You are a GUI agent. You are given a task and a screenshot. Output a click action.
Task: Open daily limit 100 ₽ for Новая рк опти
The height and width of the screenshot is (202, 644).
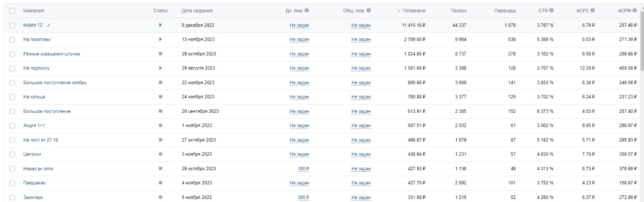pyautogui.click(x=302, y=169)
